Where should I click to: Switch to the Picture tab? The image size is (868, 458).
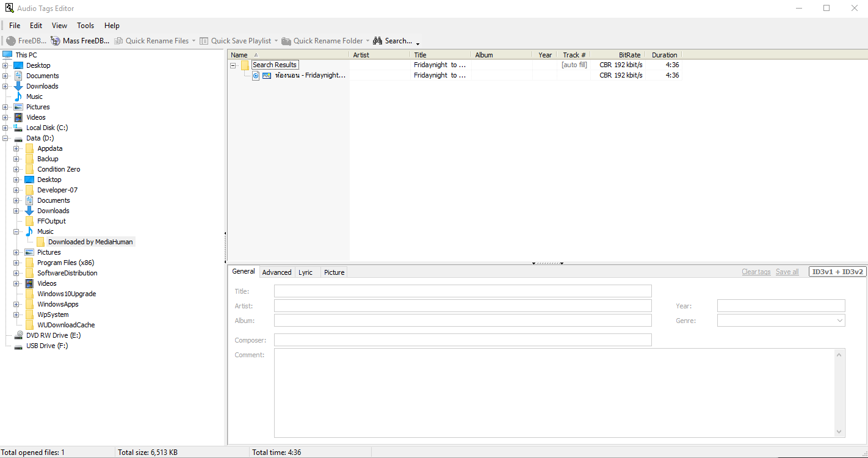[334, 272]
